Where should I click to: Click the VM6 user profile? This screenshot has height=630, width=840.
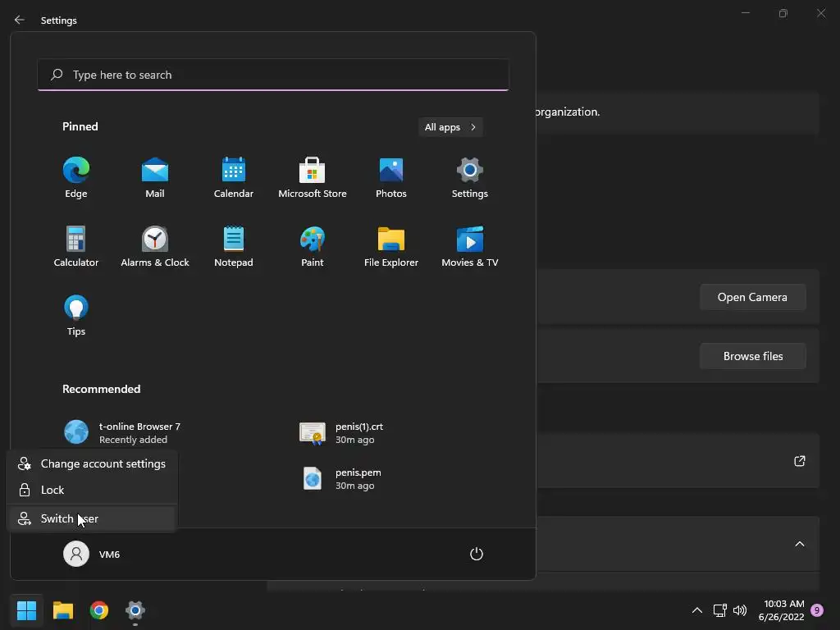[92, 554]
